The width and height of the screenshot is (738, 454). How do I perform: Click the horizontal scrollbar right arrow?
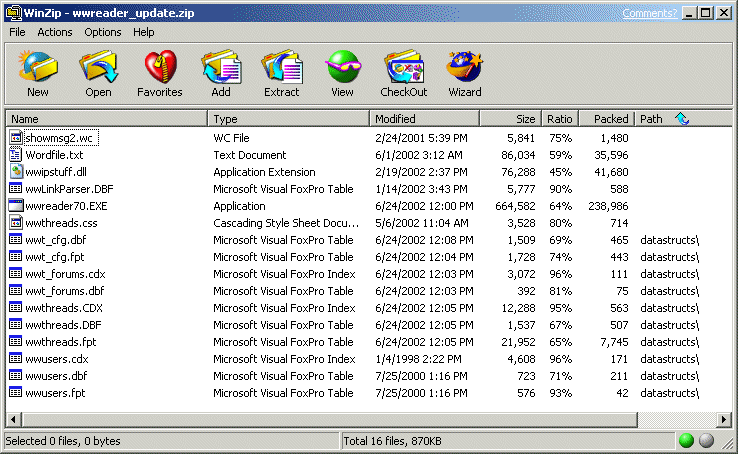tap(724, 419)
